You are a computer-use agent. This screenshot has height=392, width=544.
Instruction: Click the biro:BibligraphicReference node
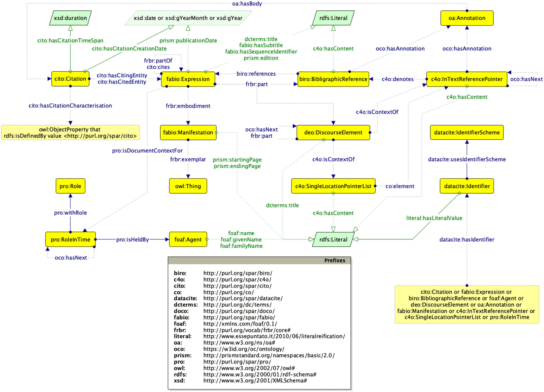[333, 79]
